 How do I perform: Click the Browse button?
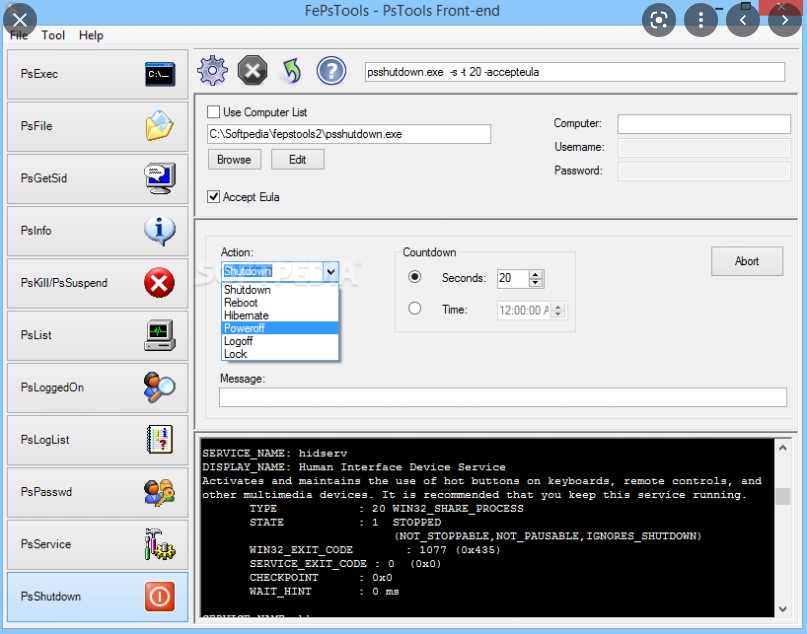point(234,160)
